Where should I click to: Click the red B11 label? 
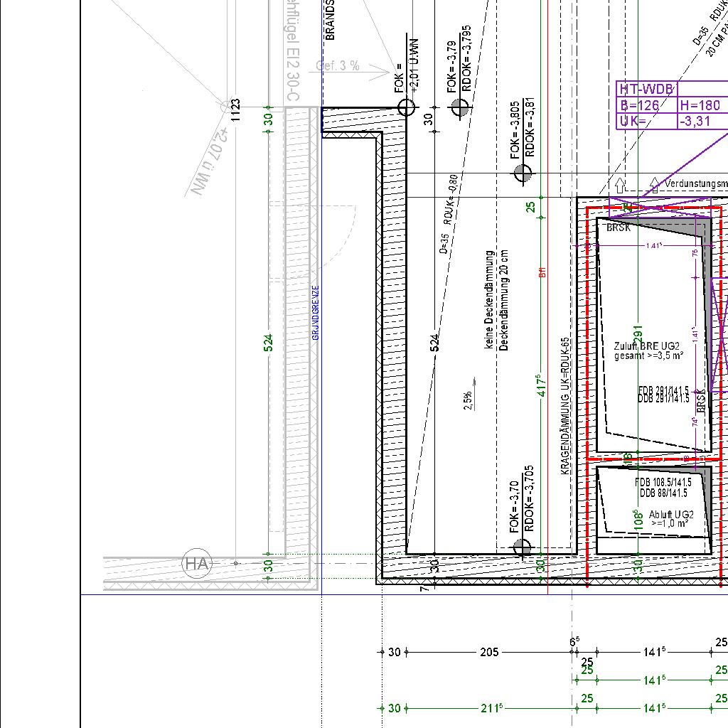pyautogui.click(x=542, y=272)
